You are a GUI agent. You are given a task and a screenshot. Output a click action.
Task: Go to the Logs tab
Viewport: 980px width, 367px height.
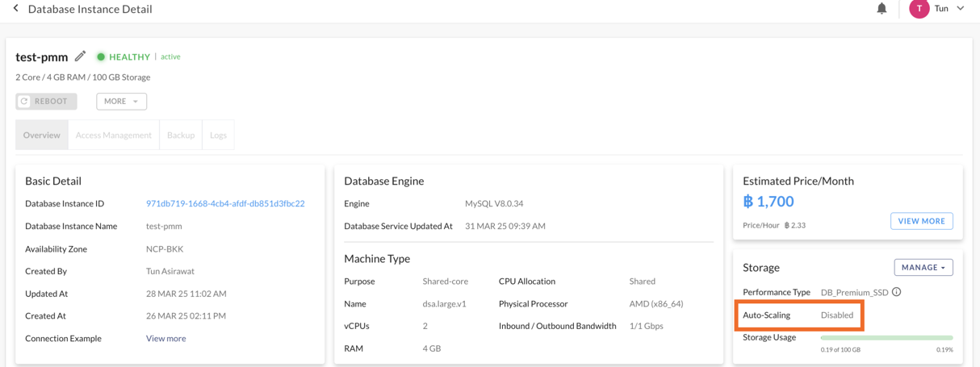[x=218, y=136]
